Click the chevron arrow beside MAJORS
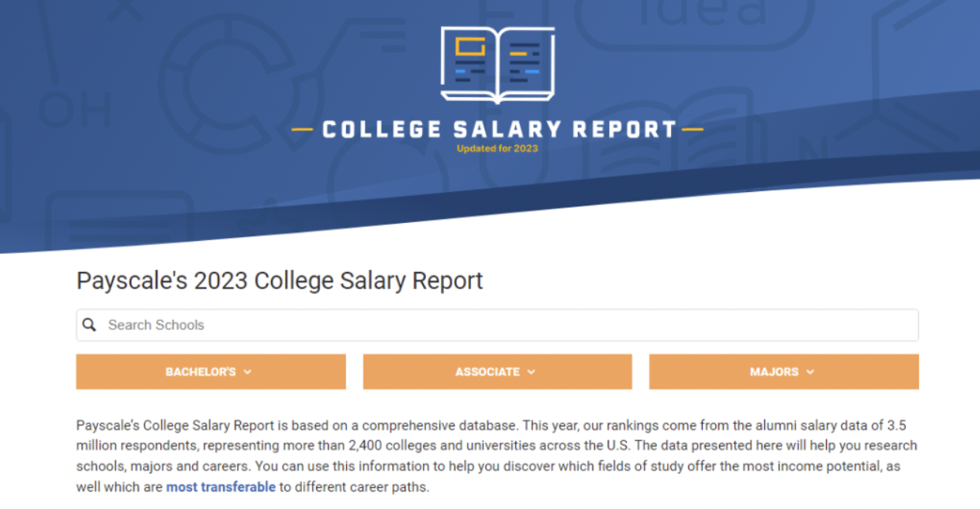 click(x=810, y=372)
